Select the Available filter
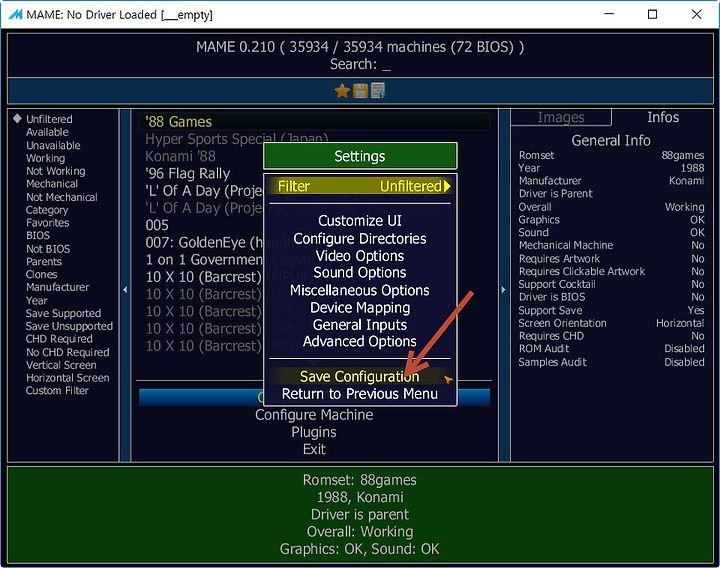The image size is (720, 568). coord(47,132)
